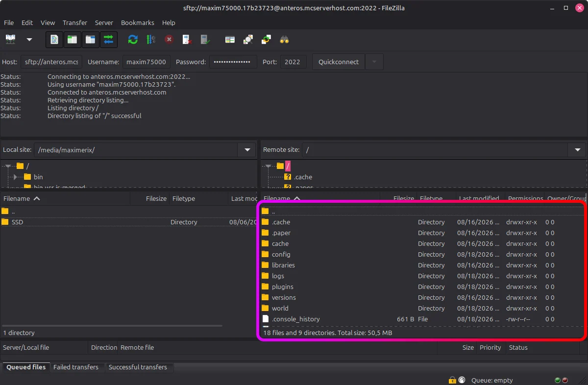Viewport: 588px width, 385px height.
Task: Toggle synchronized browsing
Action: point(266,40)
